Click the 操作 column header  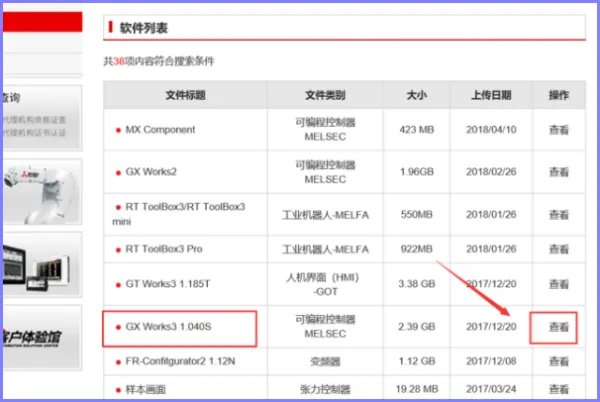(x=559, y=95)
